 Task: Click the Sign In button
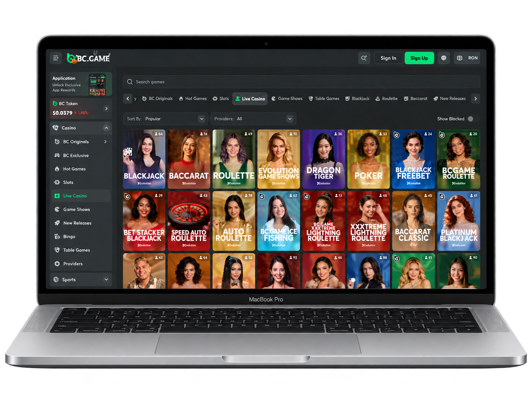point(388,58)
